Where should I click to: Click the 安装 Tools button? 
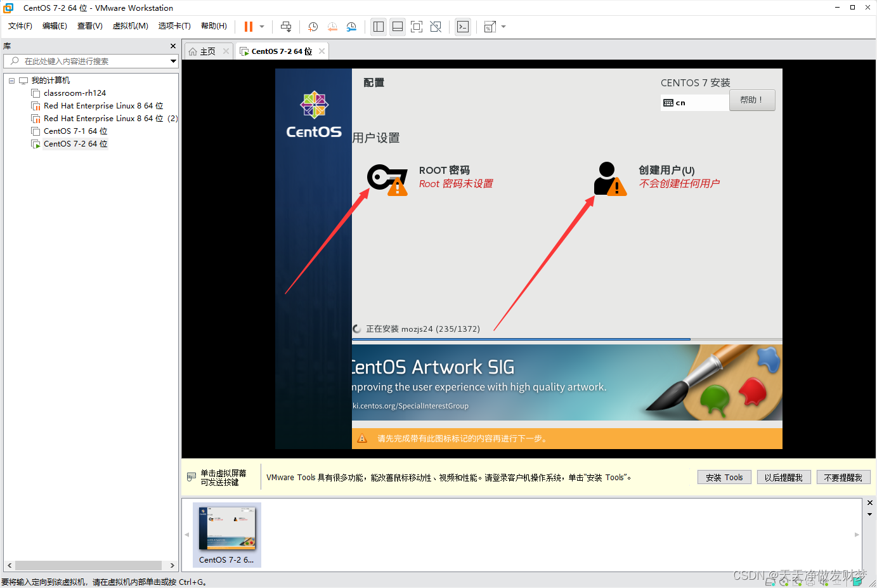[724, 478]
